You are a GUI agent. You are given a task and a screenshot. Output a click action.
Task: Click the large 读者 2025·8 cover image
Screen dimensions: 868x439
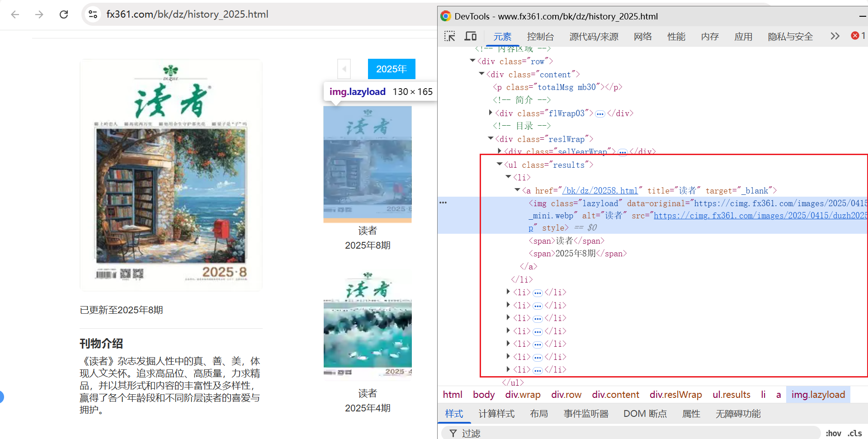(x=171, y=175)
